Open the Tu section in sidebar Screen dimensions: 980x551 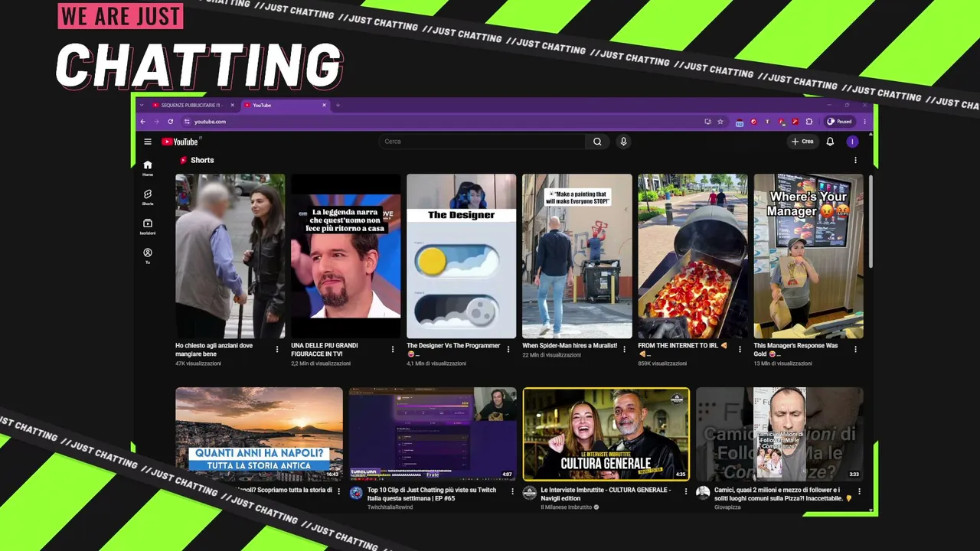(x=148, y=256)
